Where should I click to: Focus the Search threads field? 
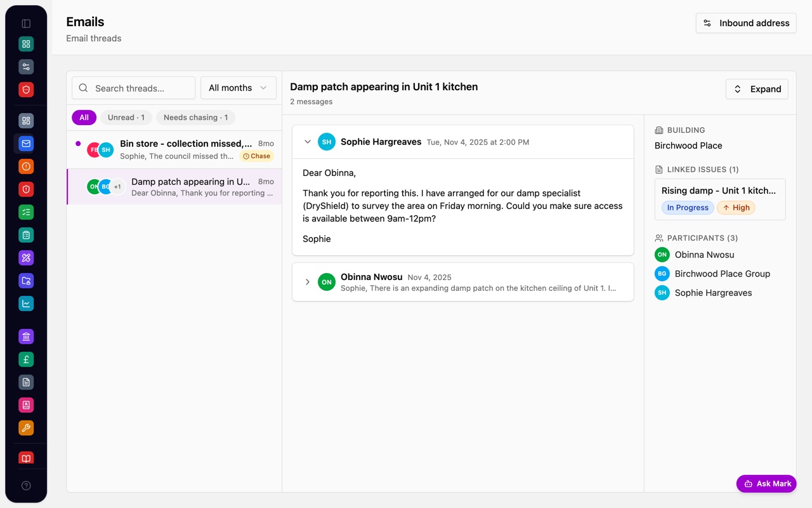(133, 88)
